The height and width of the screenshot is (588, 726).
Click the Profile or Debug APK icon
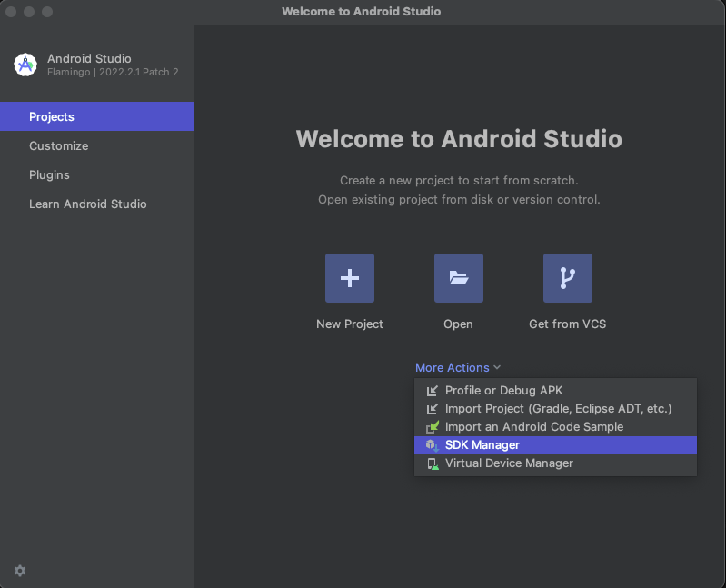432,391
